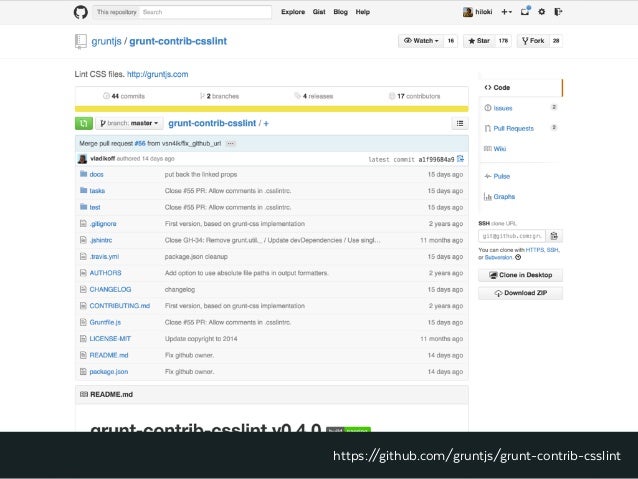This screenshot has height=479, width=638.
Task: Open grunt-contrib-csslint repo title link
Action: tap(178, 42)
